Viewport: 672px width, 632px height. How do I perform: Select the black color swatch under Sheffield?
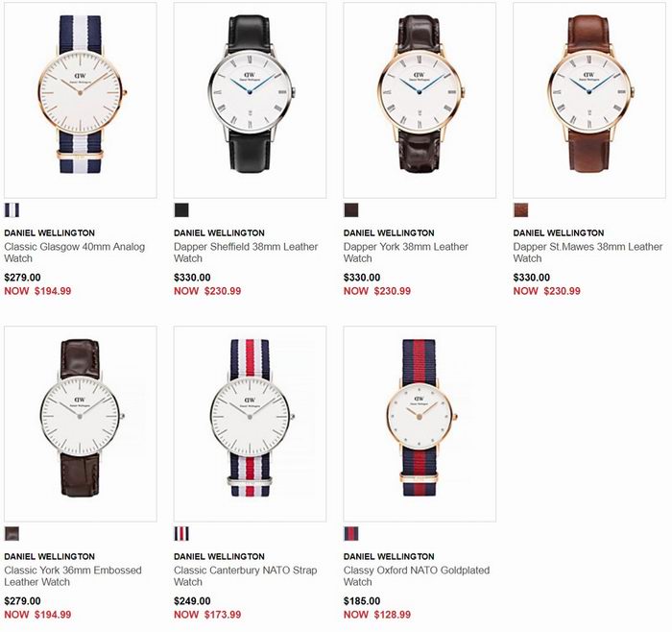(x=181, y=210)
